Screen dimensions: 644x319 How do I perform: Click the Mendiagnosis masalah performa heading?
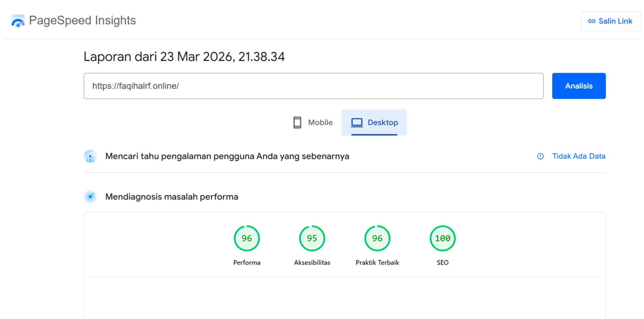[172, 197]
